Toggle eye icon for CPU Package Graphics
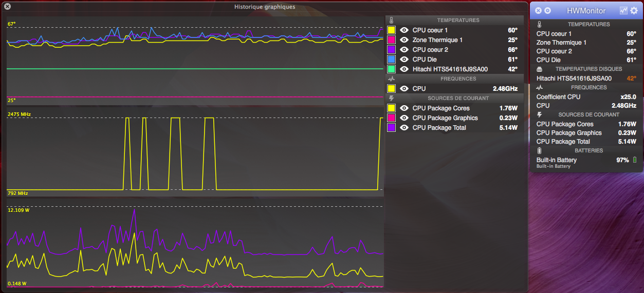 point(404,118)
